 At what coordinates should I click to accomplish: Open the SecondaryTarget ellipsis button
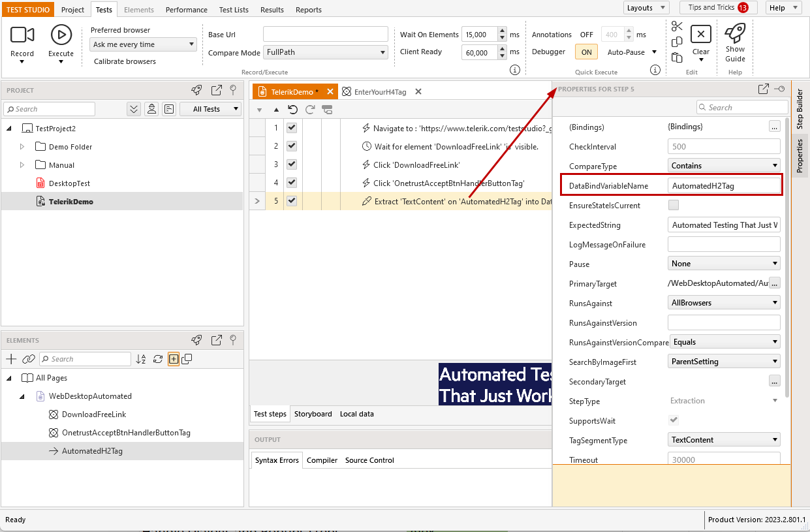pyautogui.click(x=775, y=381)
